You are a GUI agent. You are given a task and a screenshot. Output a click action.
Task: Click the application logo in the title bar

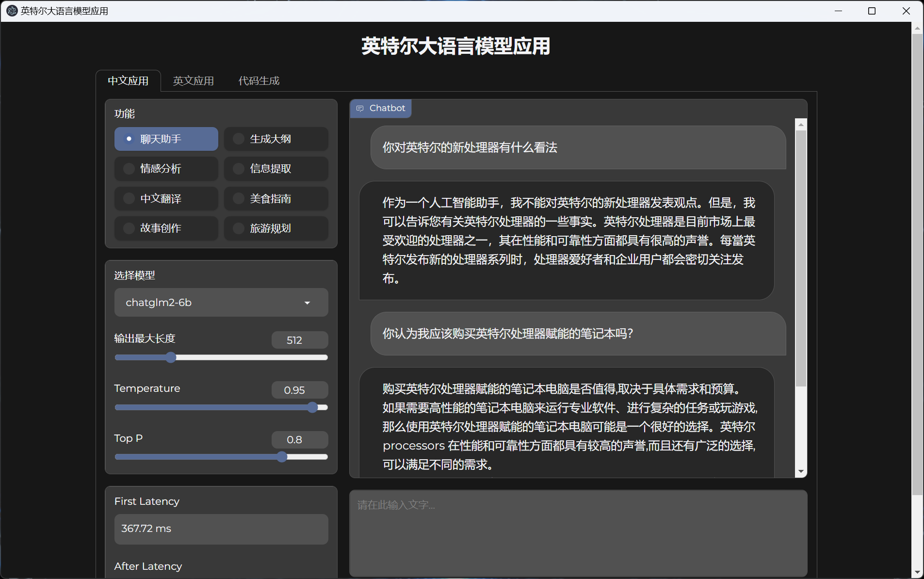11,11
